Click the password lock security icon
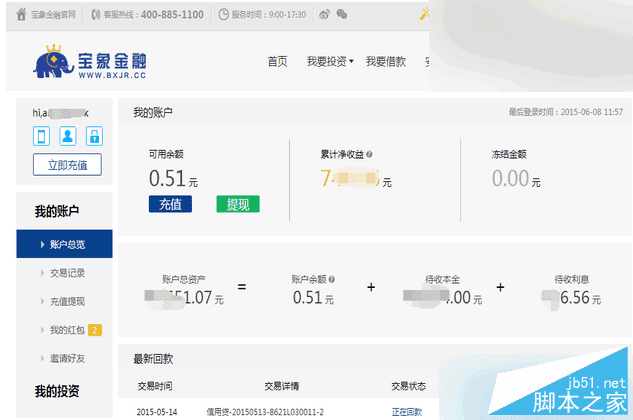The image size is (633, 420). (x=94, y=136)
